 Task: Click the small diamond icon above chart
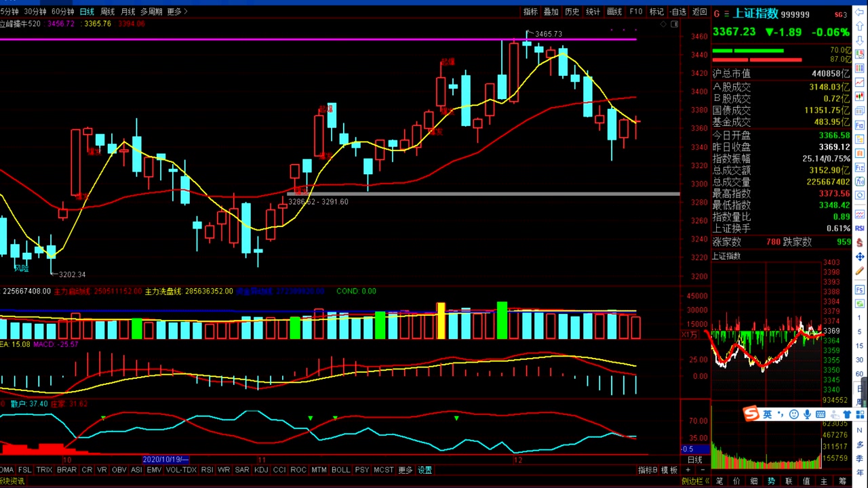(x=663, y=24)
